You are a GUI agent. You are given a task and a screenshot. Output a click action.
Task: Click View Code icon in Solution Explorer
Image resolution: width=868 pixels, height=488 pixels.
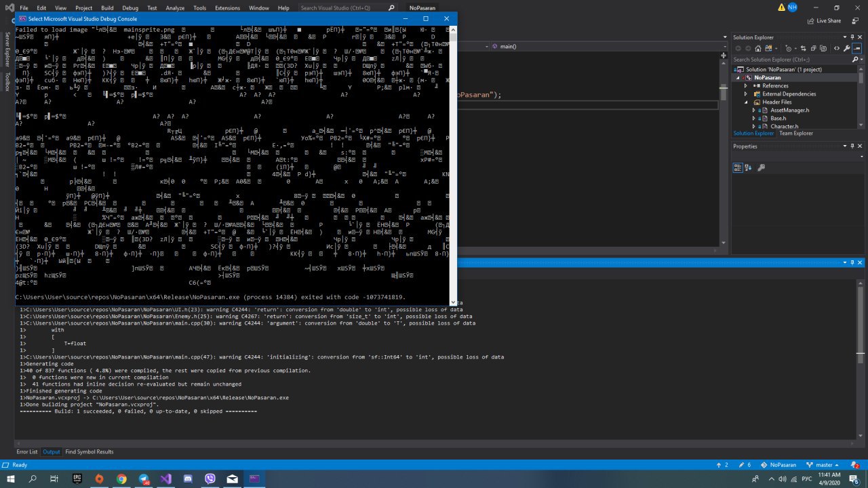point(837,48)
